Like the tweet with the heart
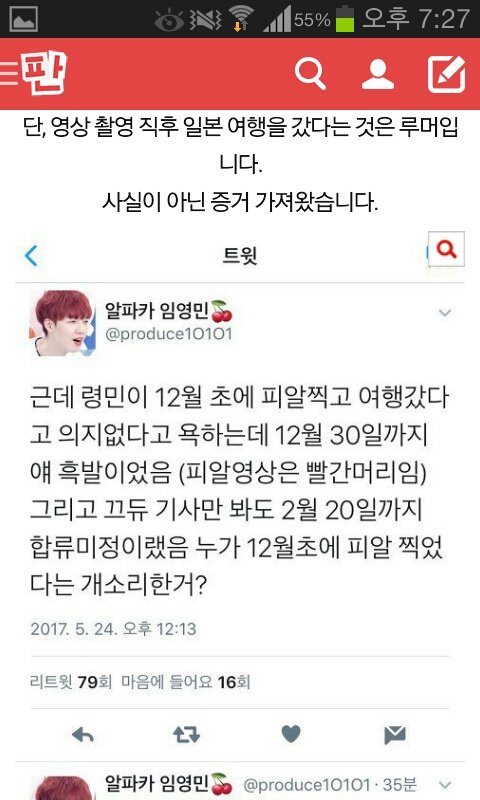The width and height of the screenshot is (480, 800). coord(291,734)
